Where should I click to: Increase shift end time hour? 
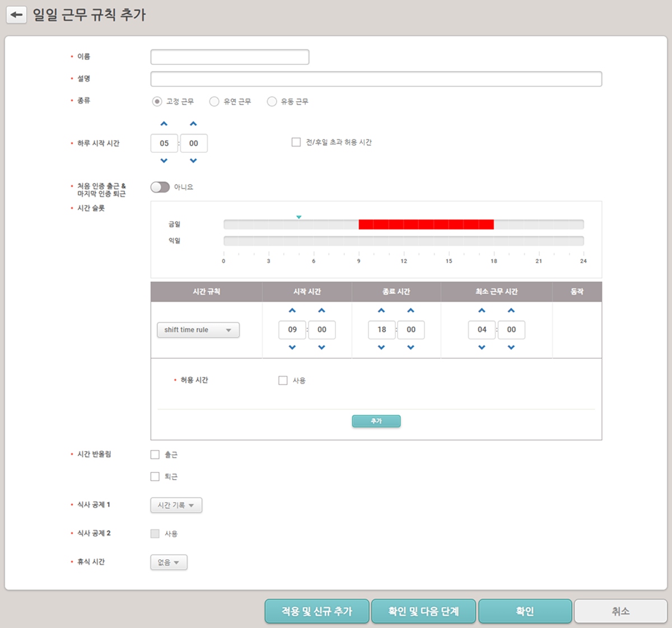381,311
